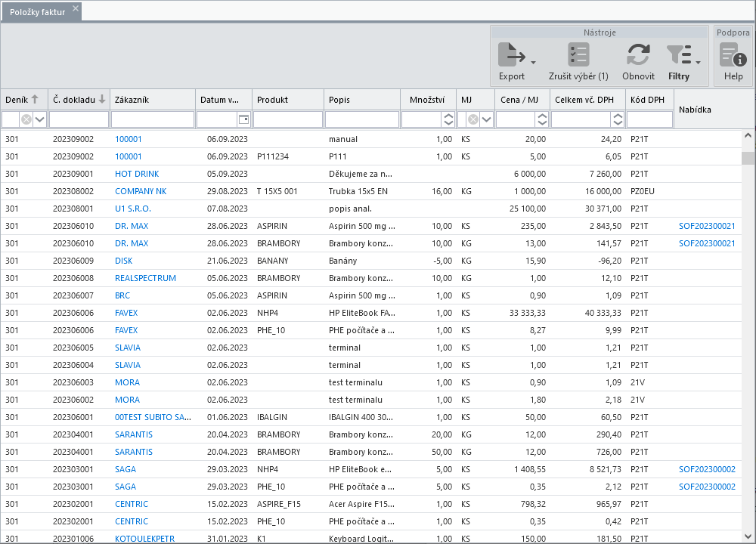Open the Filtry funnel icon
The image size is (756, 544).
point(679,54)
